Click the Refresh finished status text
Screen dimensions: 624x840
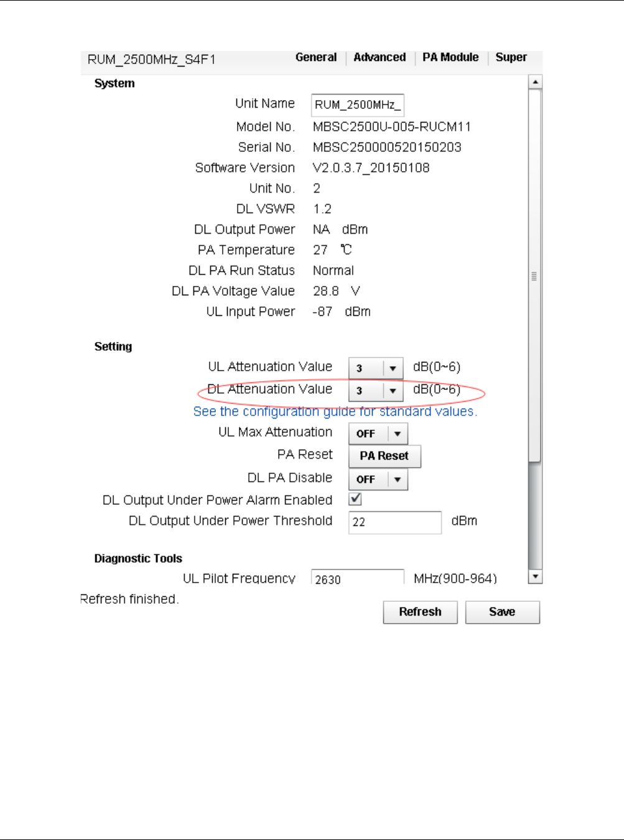coord(129,599)
